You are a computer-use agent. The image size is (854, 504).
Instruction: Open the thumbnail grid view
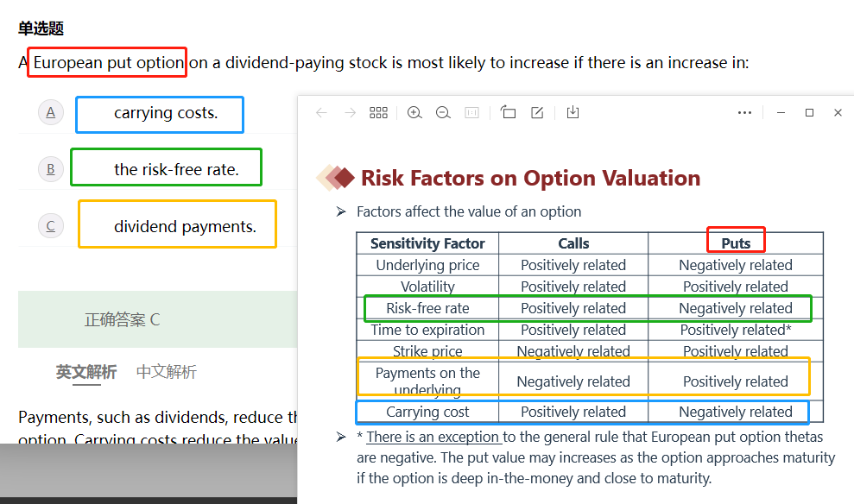pos(378,113)
